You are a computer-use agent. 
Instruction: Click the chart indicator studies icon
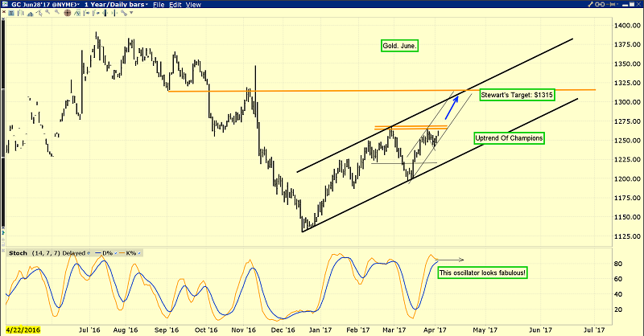click(77, 13)
